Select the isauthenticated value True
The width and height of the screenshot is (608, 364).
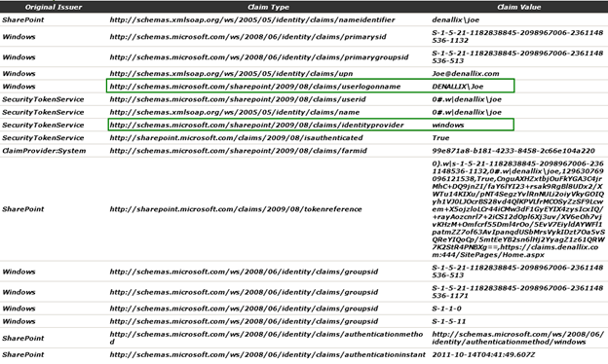click(x=440, y=138)
